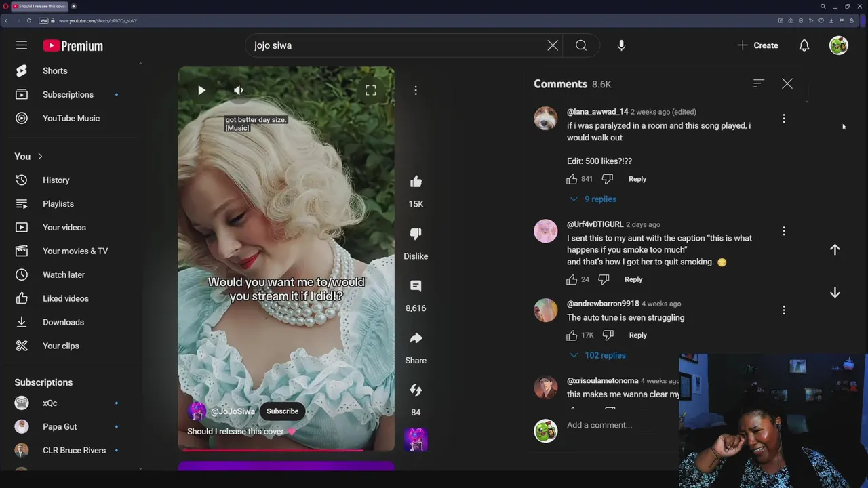
Task: Like the @lana_awwad_14 comment
Action: point(572,179)
